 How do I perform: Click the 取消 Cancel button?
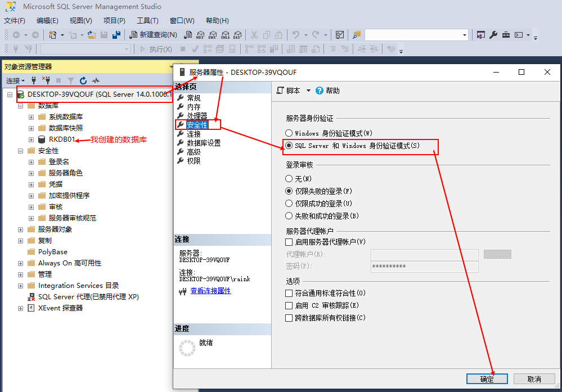(534, 379)
